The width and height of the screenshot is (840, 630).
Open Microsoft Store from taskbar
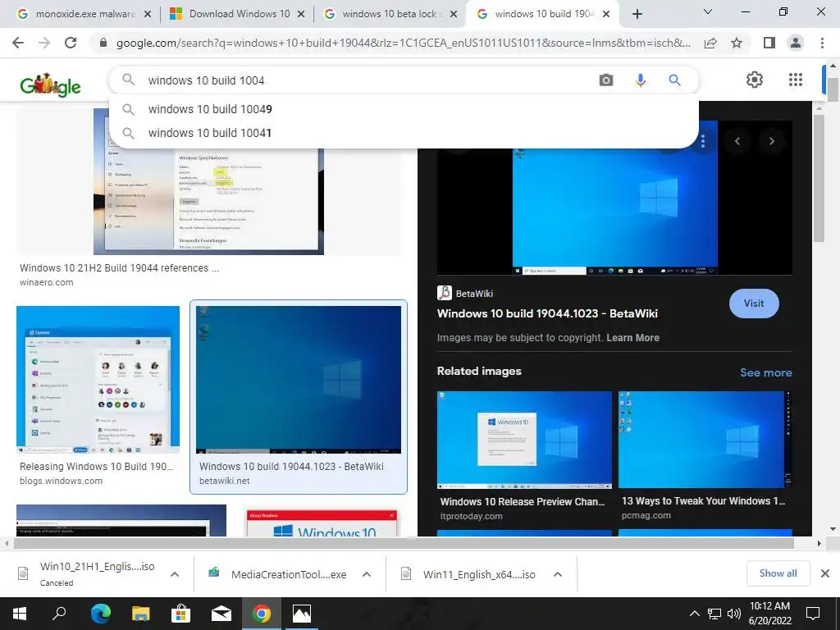(x=181, y=614)
